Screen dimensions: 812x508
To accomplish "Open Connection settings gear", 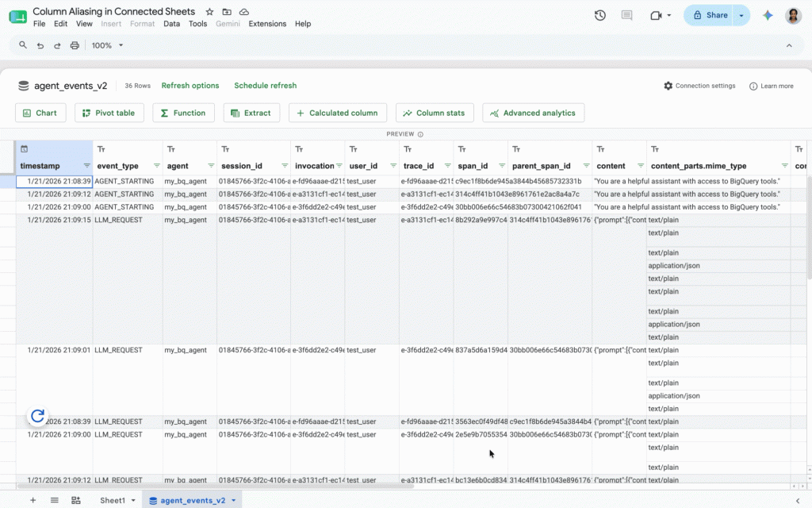I will (x=699, y=86).
